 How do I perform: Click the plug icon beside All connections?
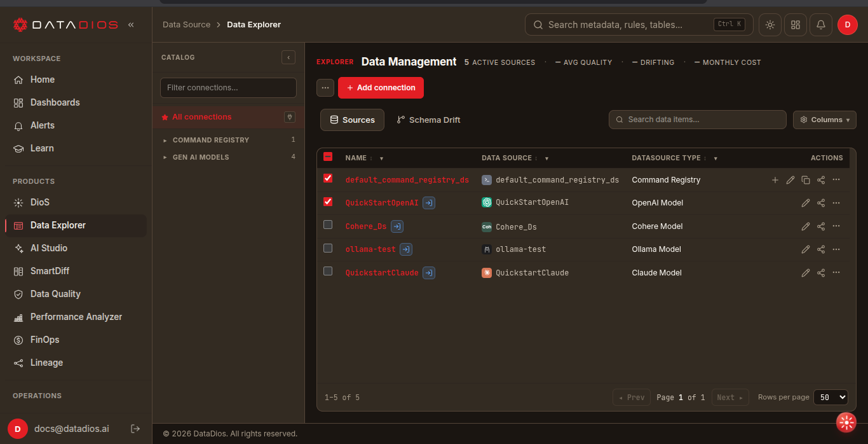290,117
